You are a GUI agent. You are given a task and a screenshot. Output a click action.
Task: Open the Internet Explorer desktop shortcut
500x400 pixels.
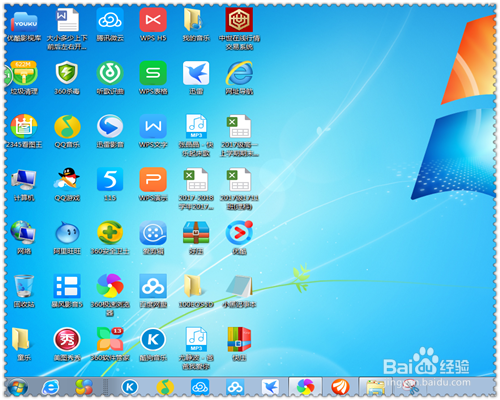tap(239, 73)
